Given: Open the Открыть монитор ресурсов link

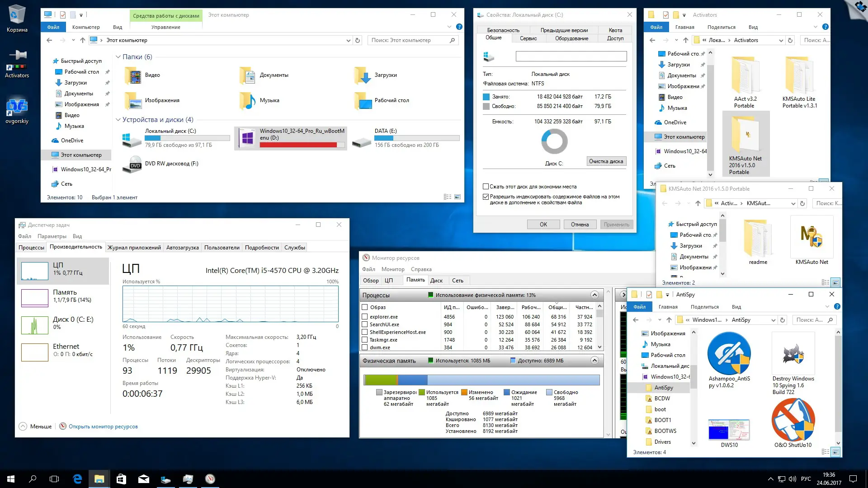Looking at the screenshot, I should tap(103, 427).
